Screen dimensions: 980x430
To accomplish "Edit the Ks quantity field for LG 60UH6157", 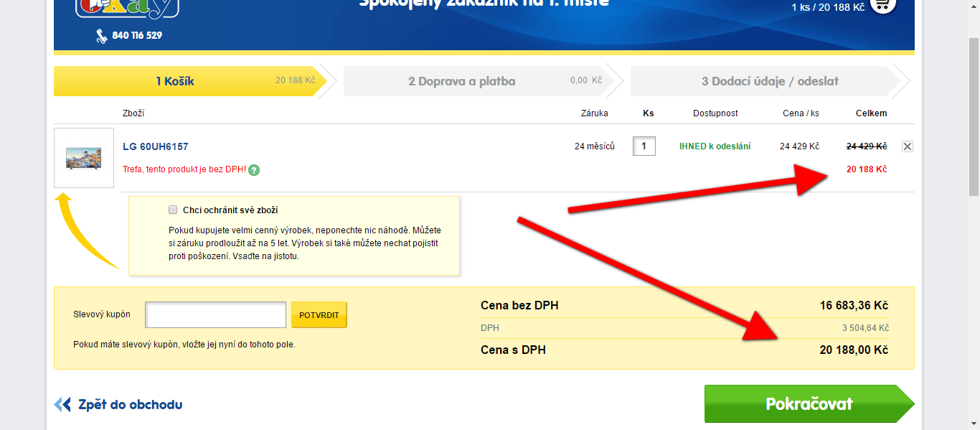I will [x=644, y=146].
